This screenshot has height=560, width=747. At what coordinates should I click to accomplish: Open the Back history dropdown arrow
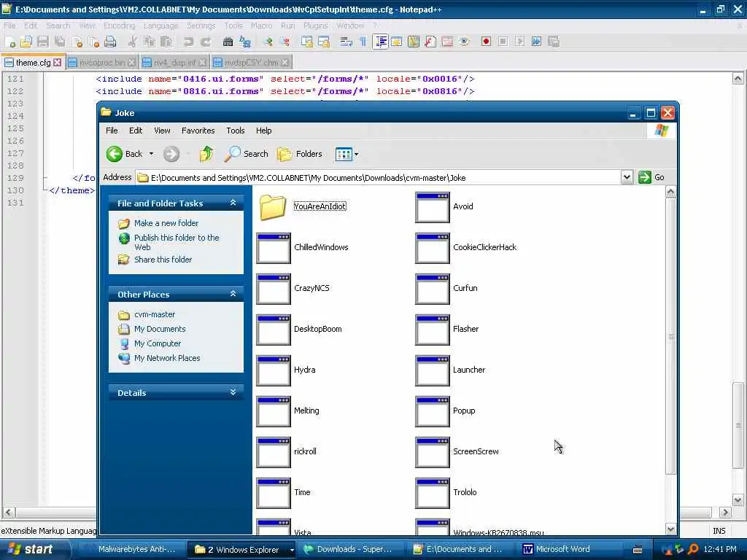(x=152, y=154)
